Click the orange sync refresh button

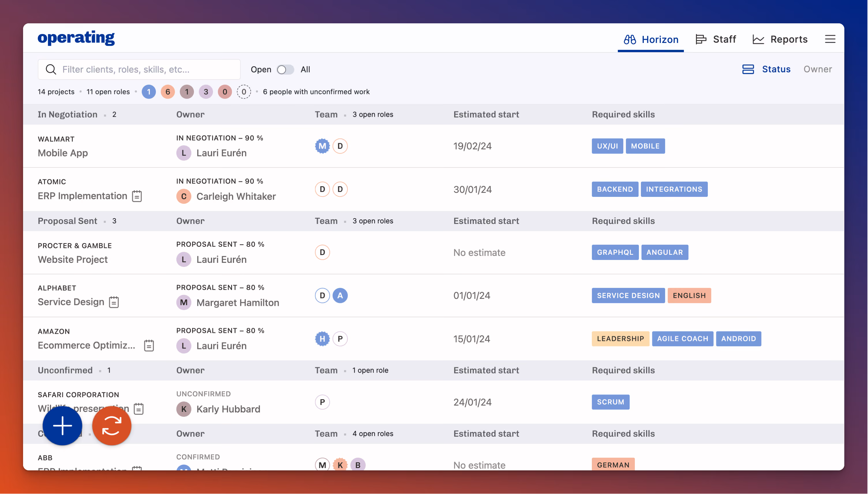pos(112,425)
